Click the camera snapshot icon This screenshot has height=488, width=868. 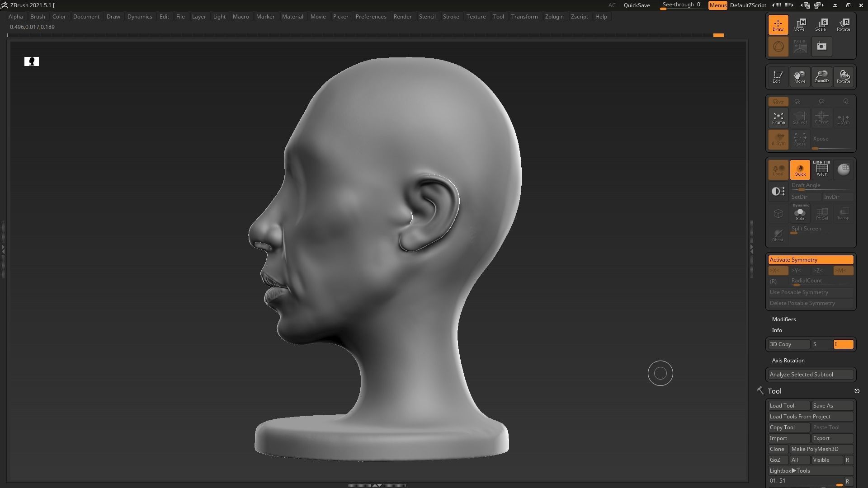tap(821, 47)
